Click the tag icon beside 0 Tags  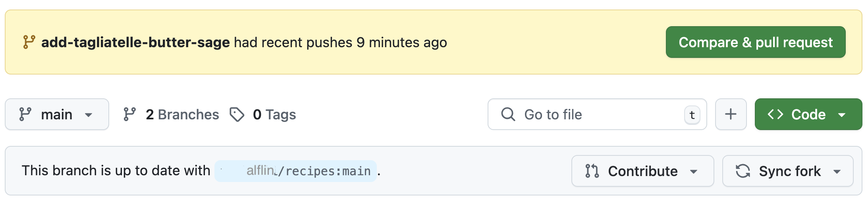point(237,114)
